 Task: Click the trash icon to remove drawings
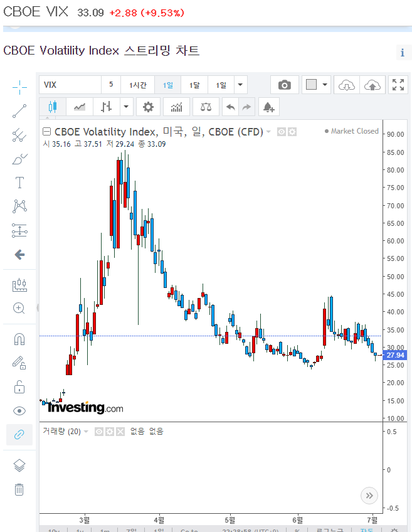tap(19, 489)
